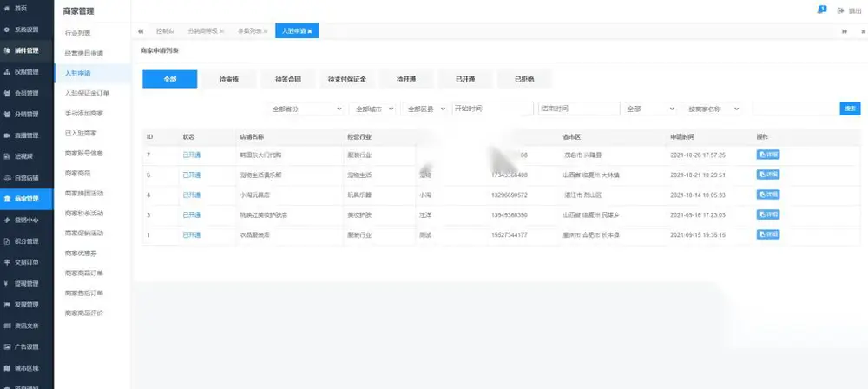Open the blue notification message icon
This screenshot has height=389, width=868.
(822, 10)
